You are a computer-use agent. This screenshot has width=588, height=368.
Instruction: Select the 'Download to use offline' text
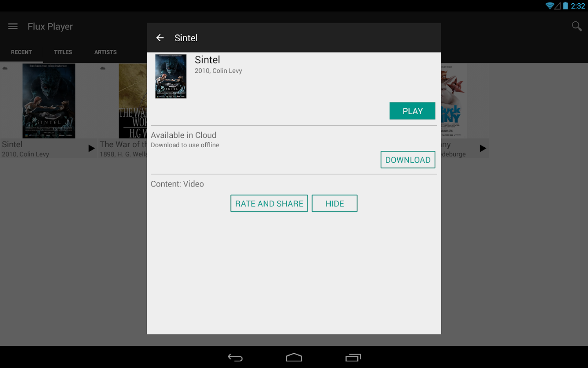click(185, 145)
